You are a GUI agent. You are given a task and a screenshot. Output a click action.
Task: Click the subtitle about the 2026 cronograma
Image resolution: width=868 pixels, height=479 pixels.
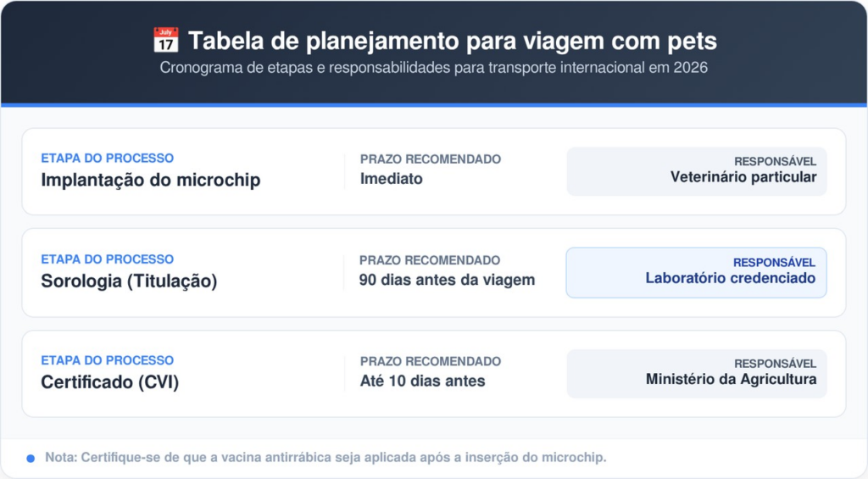tap(433, 68)
